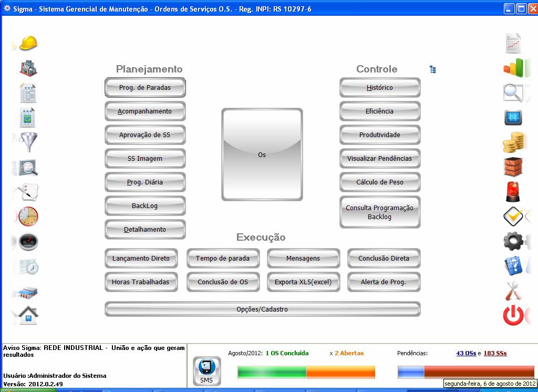Click the large Os button
Image resolution: width=538 pixels, height=392 pixels.
point(262,154)
